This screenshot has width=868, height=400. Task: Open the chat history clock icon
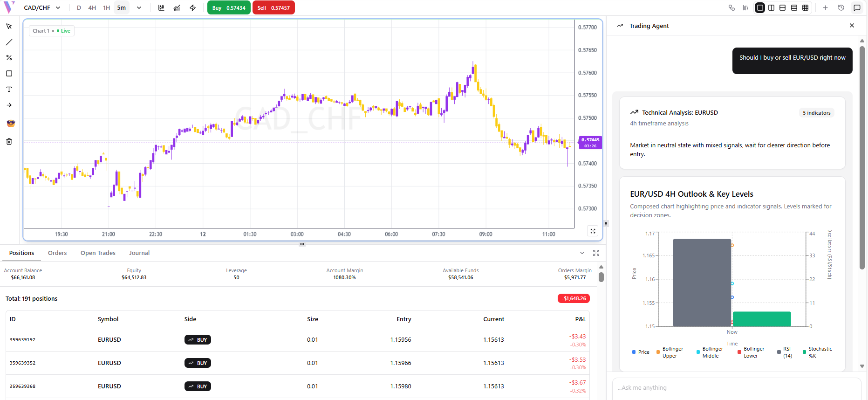click(x=841, y=8)
